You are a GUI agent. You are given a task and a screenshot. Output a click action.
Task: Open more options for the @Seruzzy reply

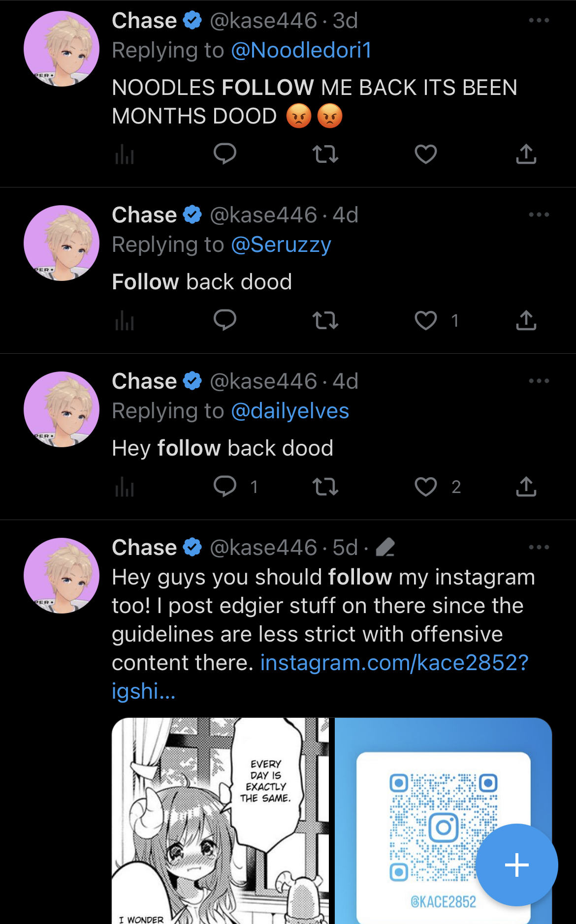539,215
